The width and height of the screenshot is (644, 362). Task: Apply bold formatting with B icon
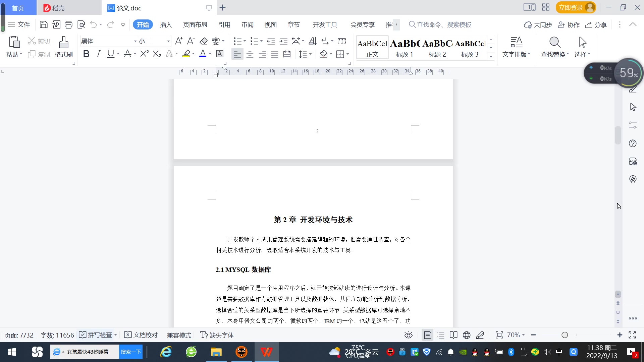(86, 54)
